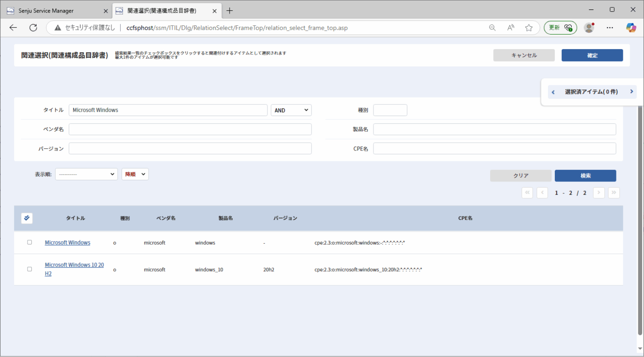Switch to the Senju Service Manager tab
This screenshot has height=357, width=644.
[x=56, y=11]
